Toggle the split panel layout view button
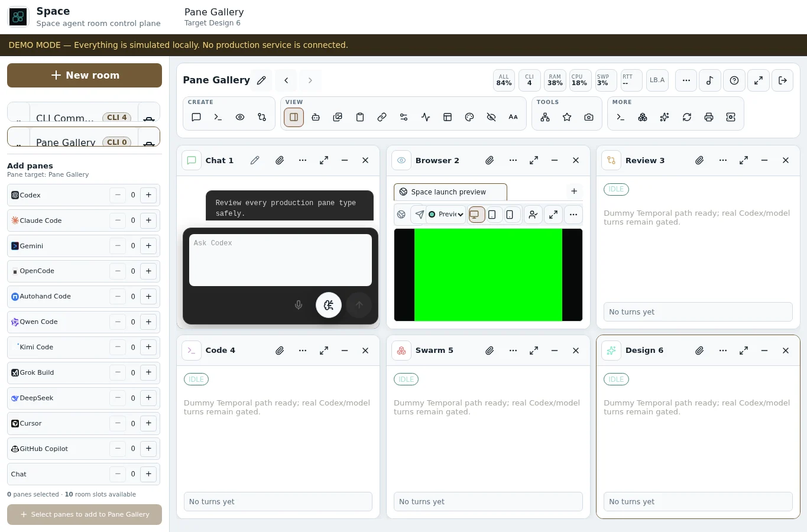 [294, 117]
